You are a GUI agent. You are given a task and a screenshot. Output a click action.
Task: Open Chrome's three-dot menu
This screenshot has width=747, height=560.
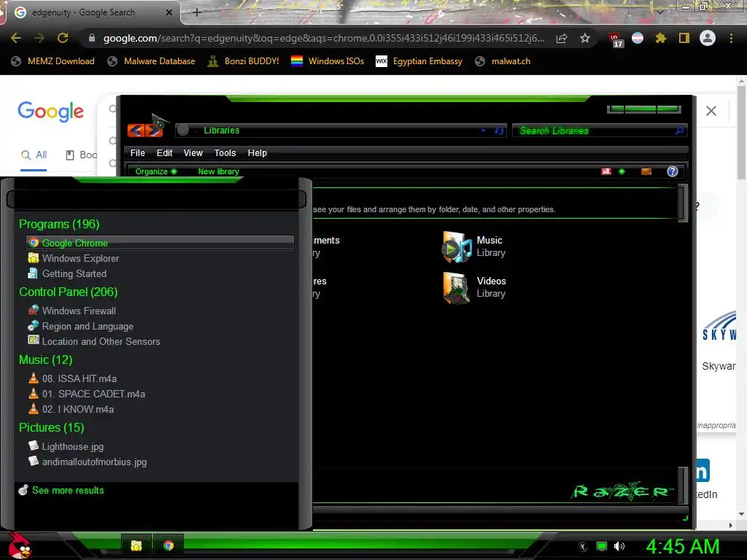[731, 38]
